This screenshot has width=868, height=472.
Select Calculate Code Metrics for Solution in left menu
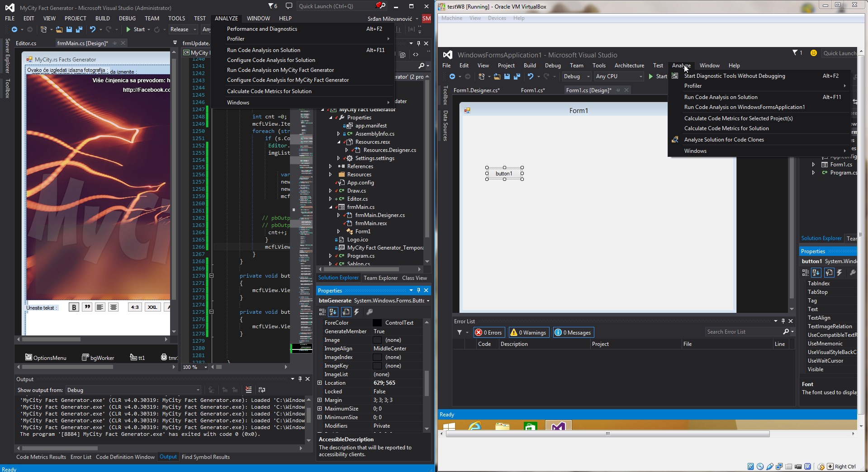pyautogui.click(x=269, y=91)
